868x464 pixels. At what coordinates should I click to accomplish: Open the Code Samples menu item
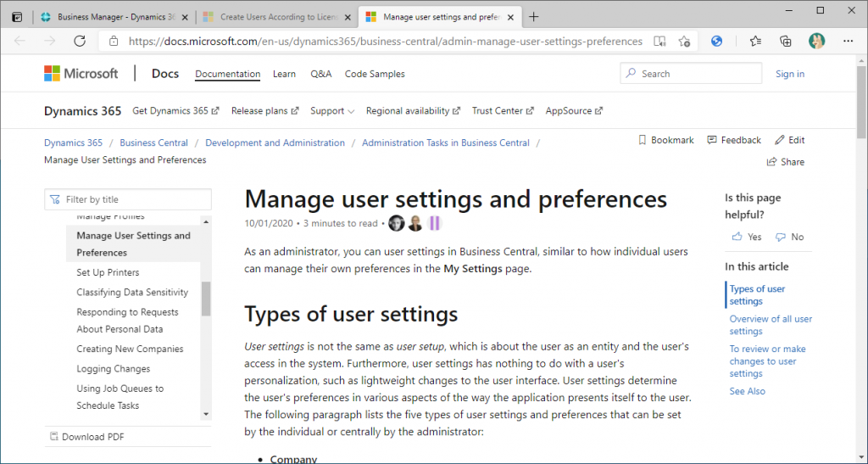[x=375, y=74]
